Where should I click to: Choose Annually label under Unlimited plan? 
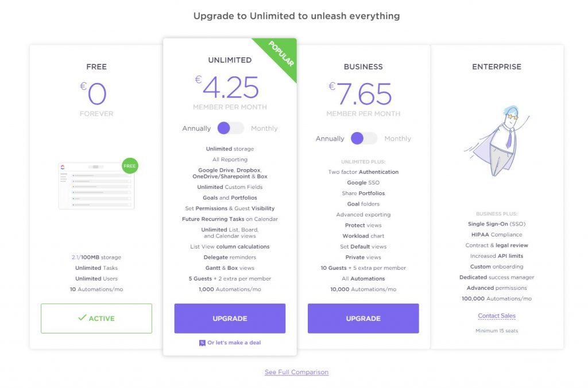pos(196,128)
